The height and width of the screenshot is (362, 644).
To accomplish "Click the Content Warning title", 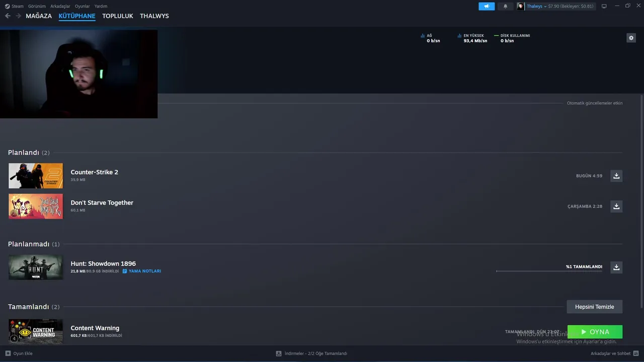I will [95, 328].
